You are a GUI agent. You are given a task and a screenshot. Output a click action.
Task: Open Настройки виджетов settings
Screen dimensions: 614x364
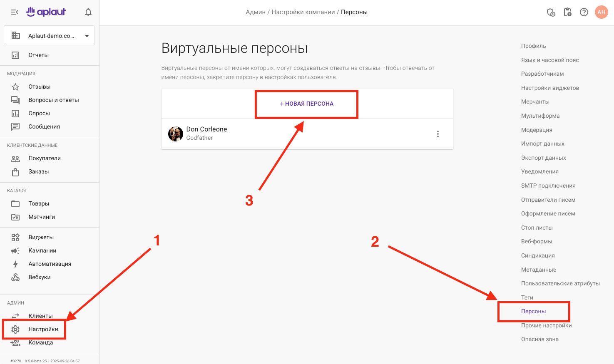pyautogui.click(x=550, y=88)
